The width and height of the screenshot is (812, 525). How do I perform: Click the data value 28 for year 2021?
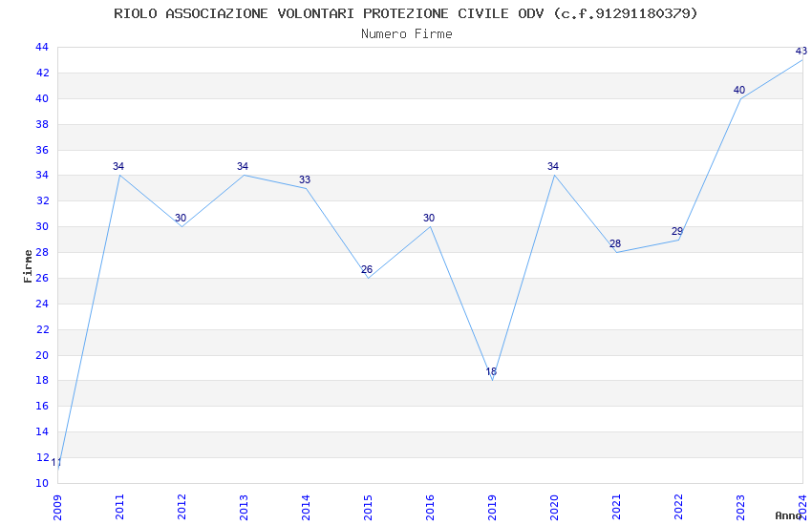tap(615, 243)
